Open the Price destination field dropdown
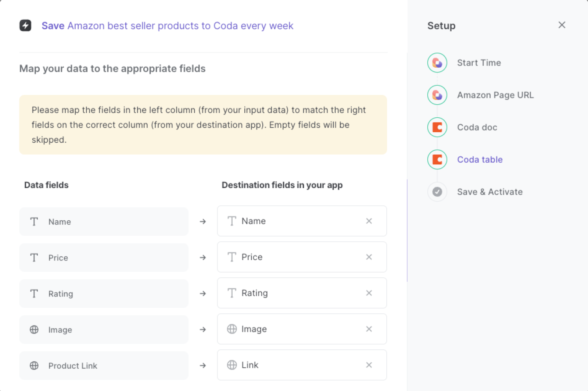The image size is (588, 391). pos(302,257)
